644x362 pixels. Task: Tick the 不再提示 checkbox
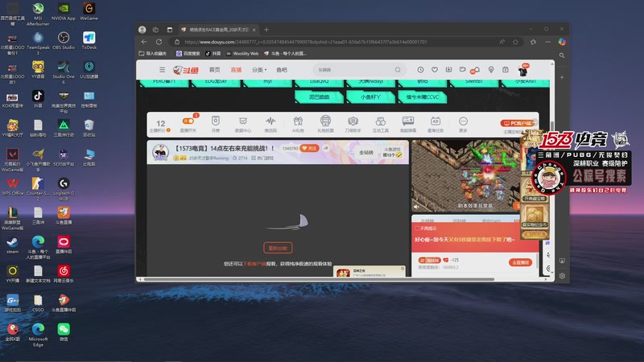416,228
